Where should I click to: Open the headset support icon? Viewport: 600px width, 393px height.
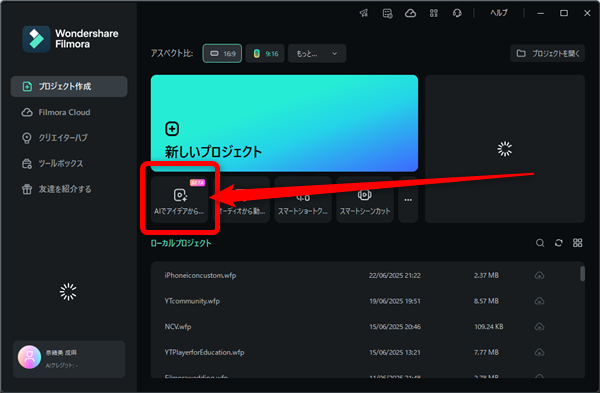point(457,13)
